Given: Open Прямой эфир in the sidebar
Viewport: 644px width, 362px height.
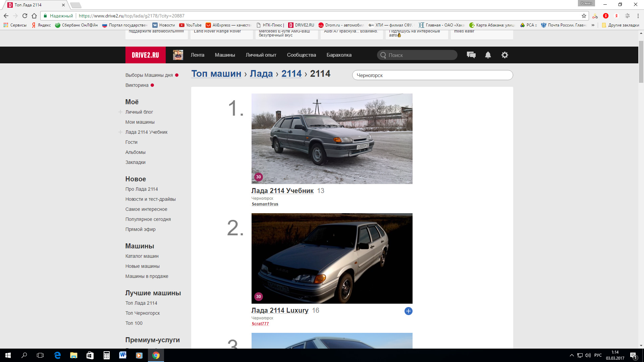Looking at the screenshot, I should [x=141, y=229].
